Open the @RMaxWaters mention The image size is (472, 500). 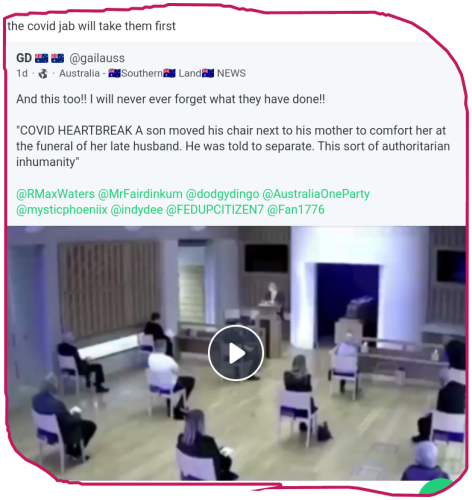(x=55, y=194)
